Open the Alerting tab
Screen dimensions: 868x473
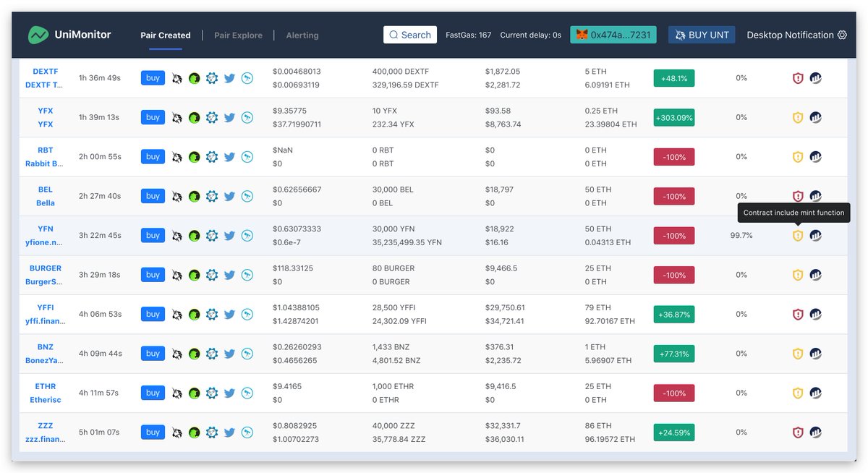(x=302, y=35)
